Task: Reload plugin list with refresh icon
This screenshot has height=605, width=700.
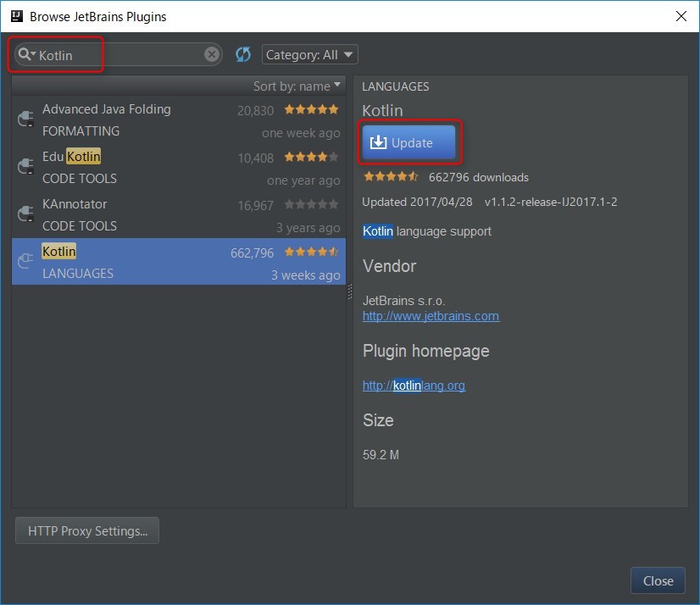Action: [243, 54]
